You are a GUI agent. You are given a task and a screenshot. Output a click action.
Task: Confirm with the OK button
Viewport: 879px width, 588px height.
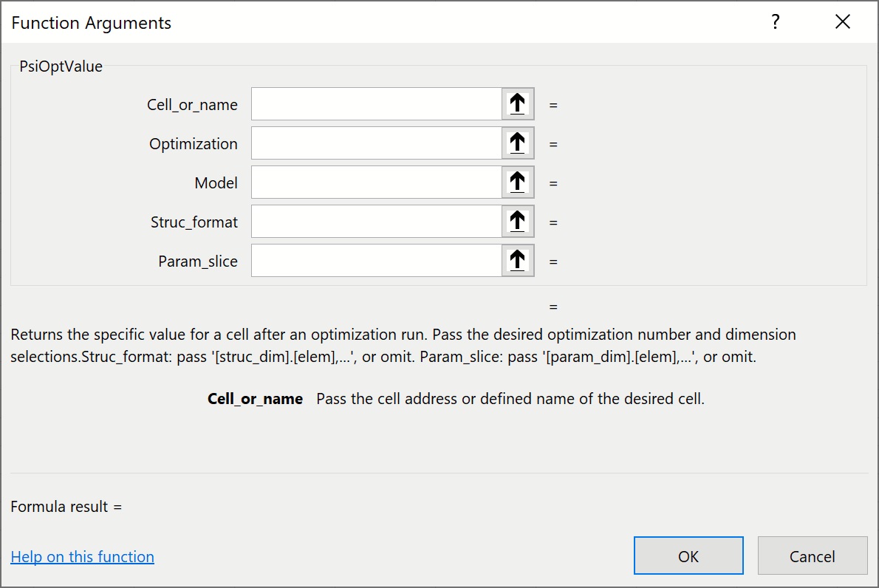(688, 555)
